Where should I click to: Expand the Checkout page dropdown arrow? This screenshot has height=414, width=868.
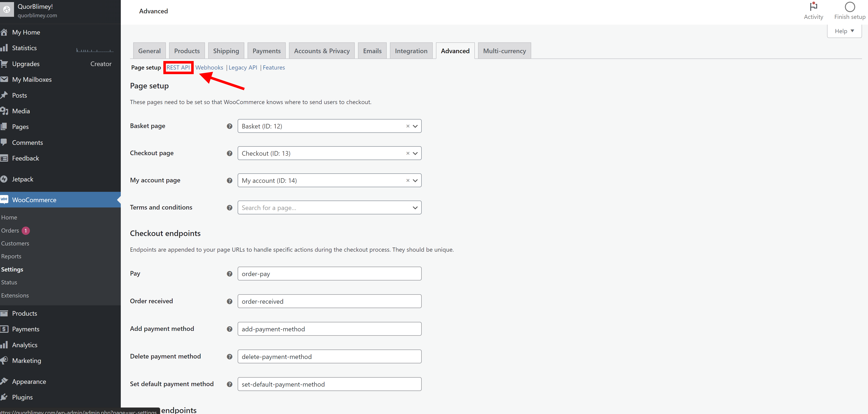tap(415, 153)
